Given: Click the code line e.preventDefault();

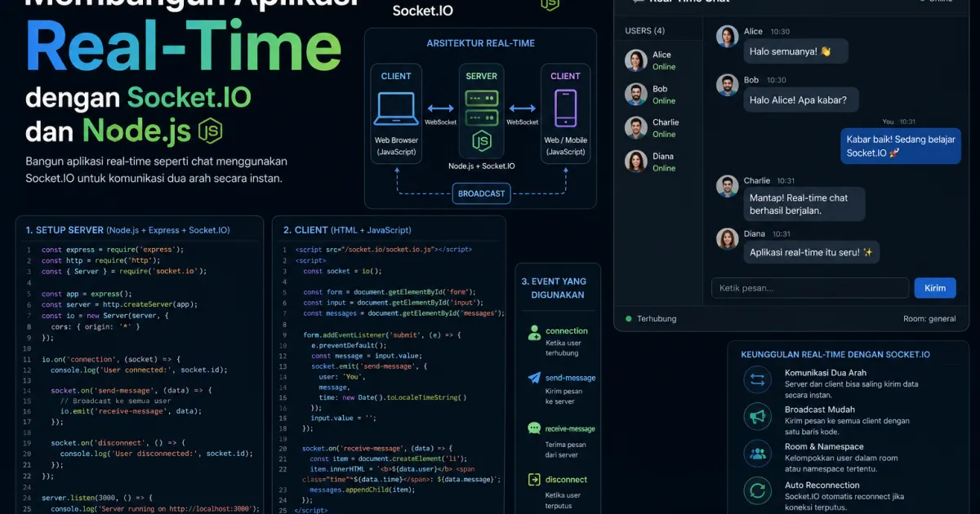Looking at the screenshot, I should coord(349,345).
